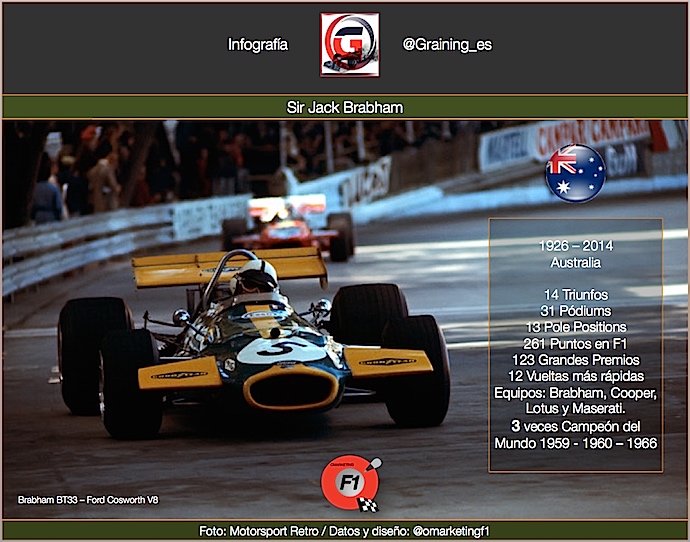Click the 123 Grandes Premios line

pyautogui.click(x=575, y=357)
